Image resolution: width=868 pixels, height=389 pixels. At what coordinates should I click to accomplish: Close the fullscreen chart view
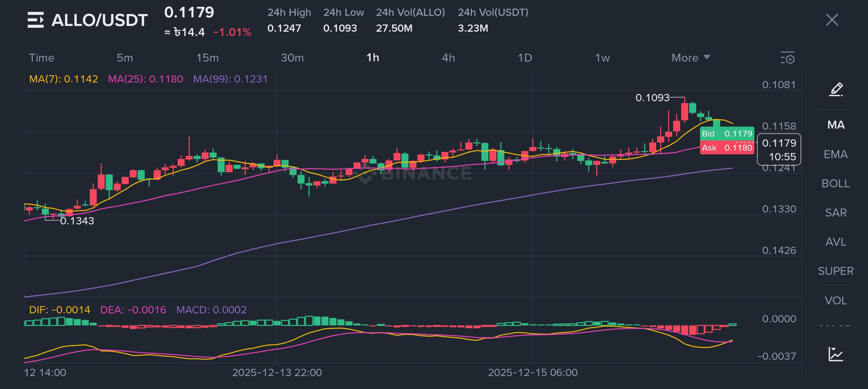coord(832,20)
